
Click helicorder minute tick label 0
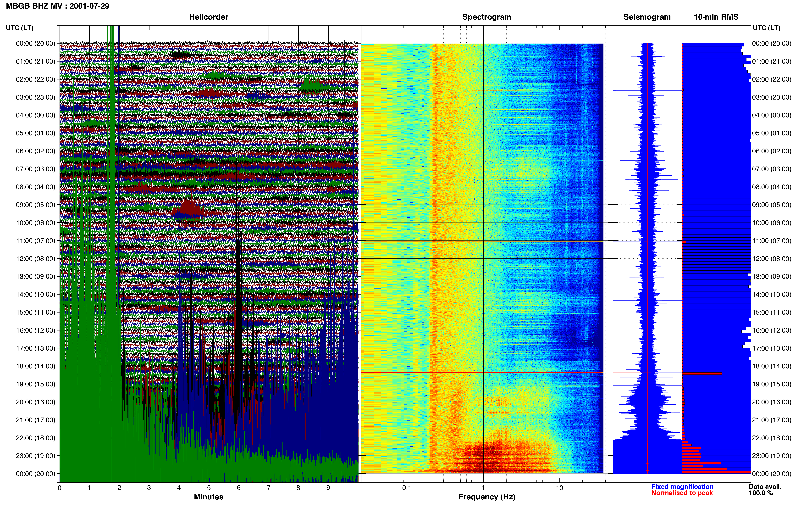59,488
